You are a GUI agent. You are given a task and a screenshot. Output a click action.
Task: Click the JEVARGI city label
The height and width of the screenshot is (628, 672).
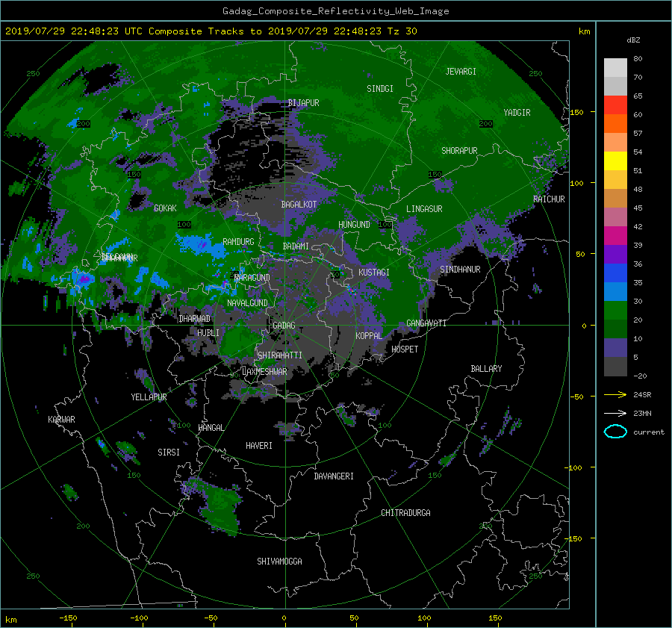click(461, 72)
